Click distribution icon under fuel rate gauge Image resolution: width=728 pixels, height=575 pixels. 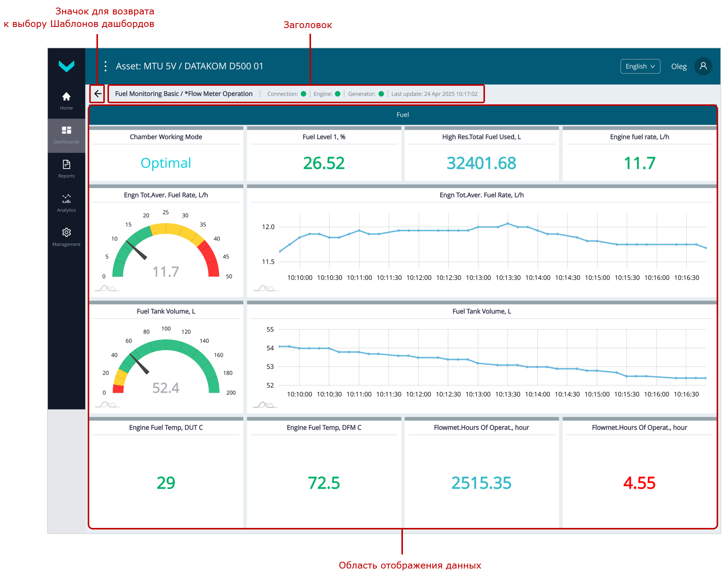[107, 288]
